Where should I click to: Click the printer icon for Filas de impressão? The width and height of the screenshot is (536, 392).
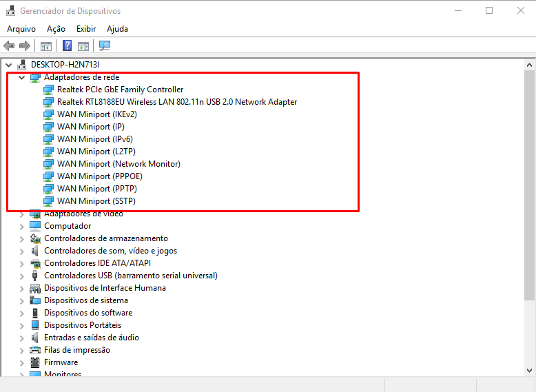pos(35,350)
